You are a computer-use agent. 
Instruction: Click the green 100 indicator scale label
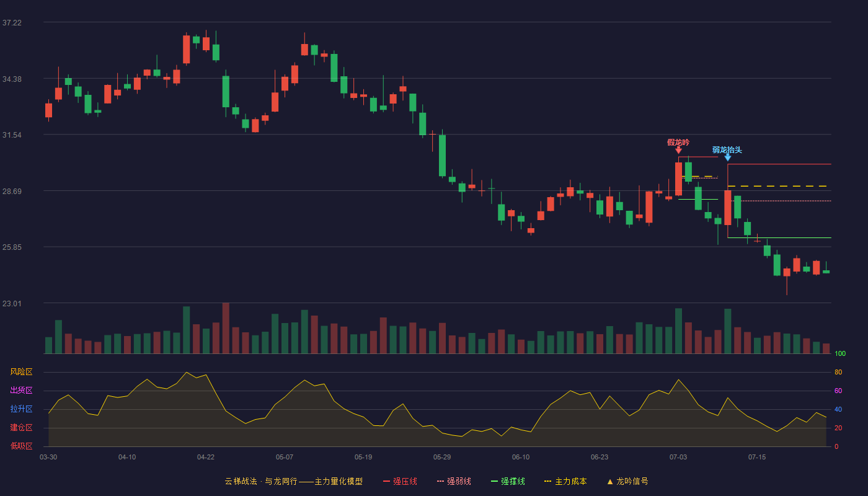click(x=840, y=354)
